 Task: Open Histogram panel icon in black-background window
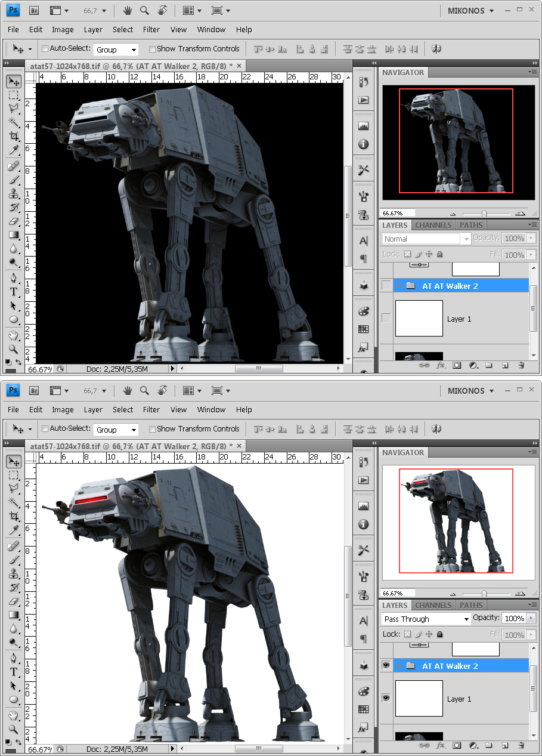coord(363,126)
